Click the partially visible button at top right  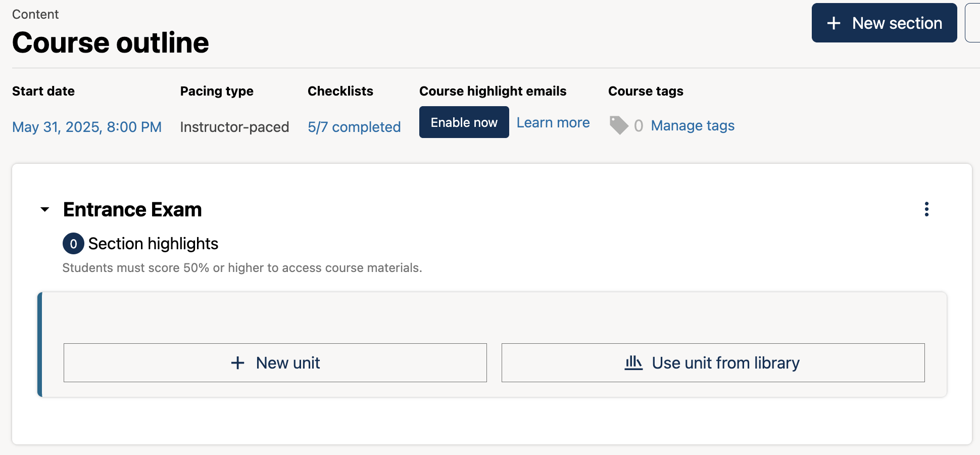point(974,23)
